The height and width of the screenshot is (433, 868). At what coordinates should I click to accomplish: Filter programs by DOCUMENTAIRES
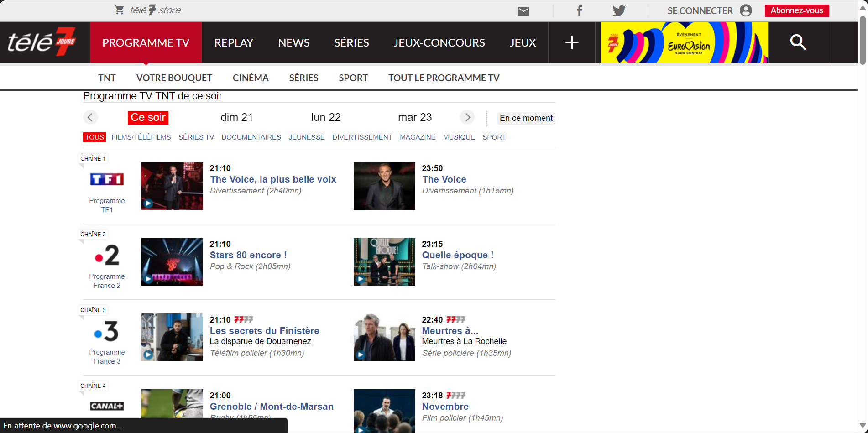click(x=251, y=137)
